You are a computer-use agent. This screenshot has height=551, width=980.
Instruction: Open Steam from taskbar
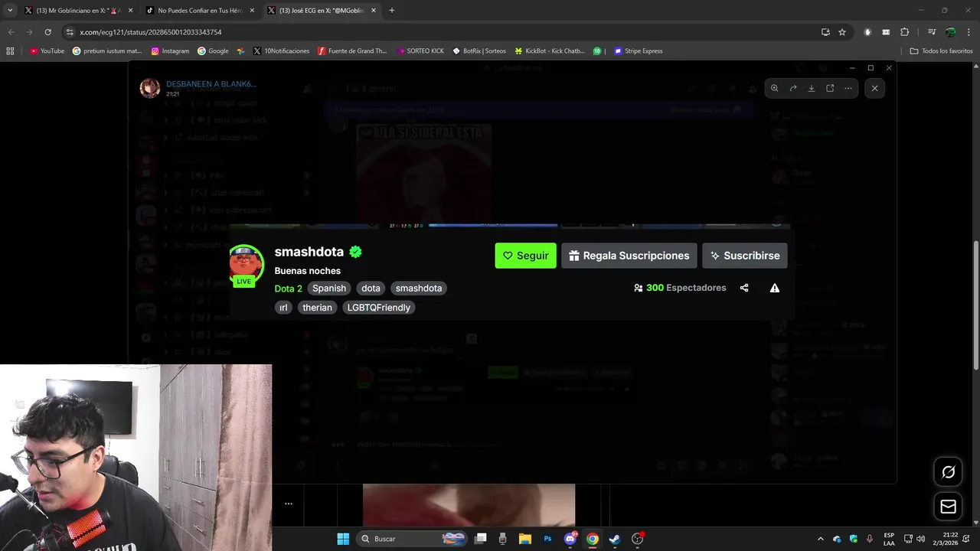615,539
